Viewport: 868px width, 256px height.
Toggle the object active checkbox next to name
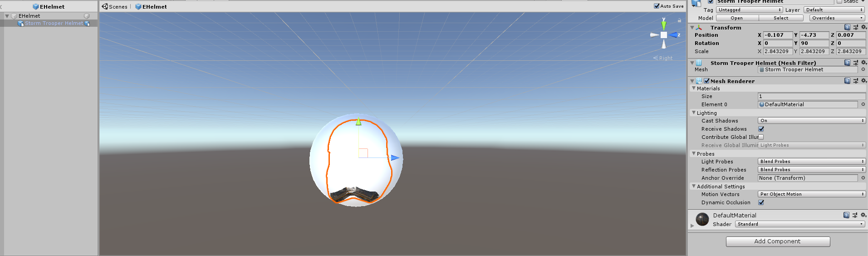click(x=711, y=1)
